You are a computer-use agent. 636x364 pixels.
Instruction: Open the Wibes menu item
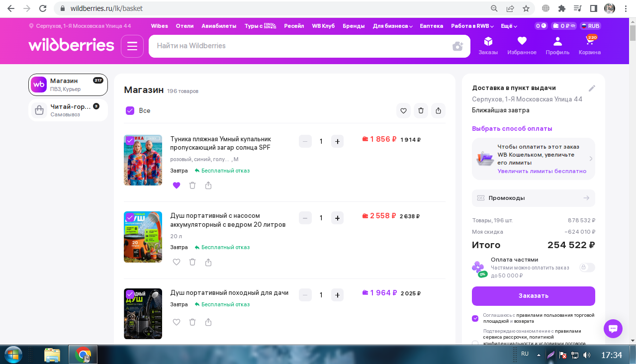(x=160, y=26)
